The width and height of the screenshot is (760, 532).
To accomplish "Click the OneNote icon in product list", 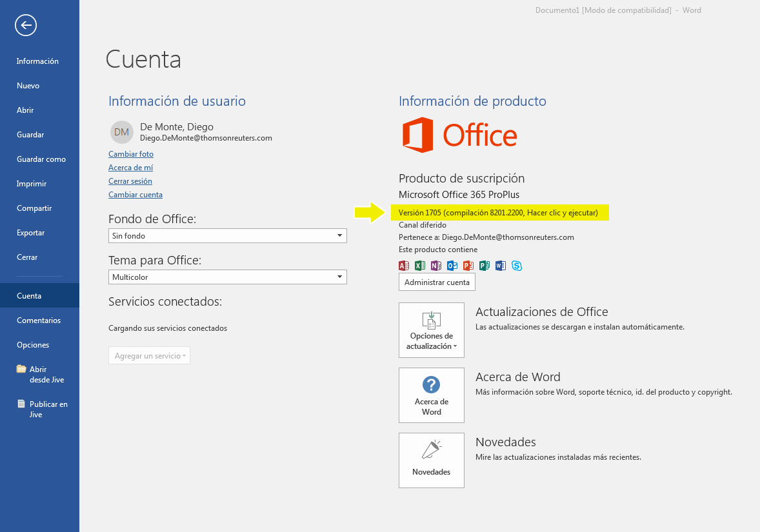I will coord(436,265).
